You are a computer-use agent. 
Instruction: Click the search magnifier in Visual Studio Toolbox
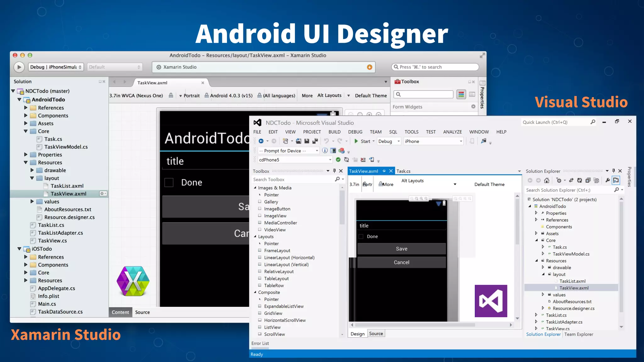pos(337,179)
